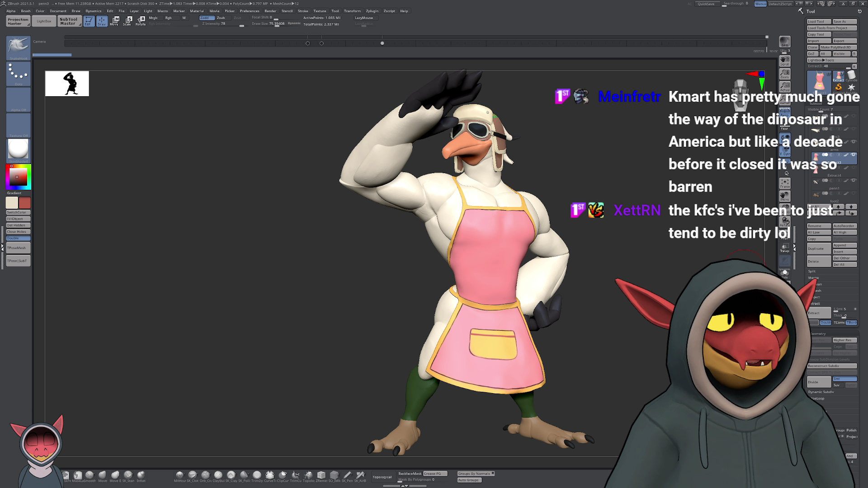This screenshot has width=868, height=488.
Task: Activate the Rotate transform tool
Action: point(141,20)
